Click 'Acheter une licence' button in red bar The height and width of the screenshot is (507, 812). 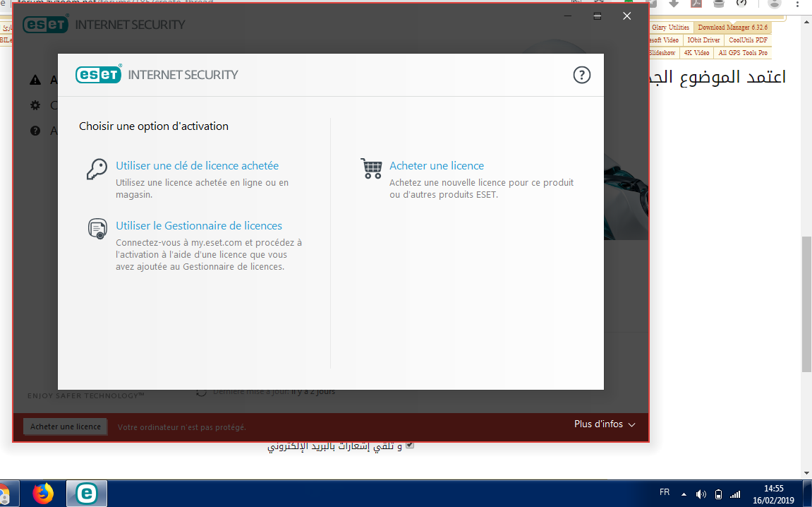click(65, 427)
